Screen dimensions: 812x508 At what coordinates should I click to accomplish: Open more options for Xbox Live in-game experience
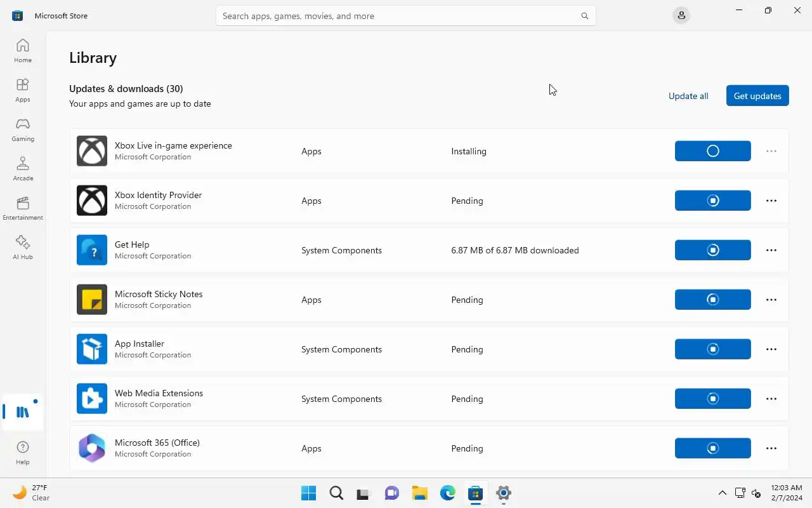[771, 151]
